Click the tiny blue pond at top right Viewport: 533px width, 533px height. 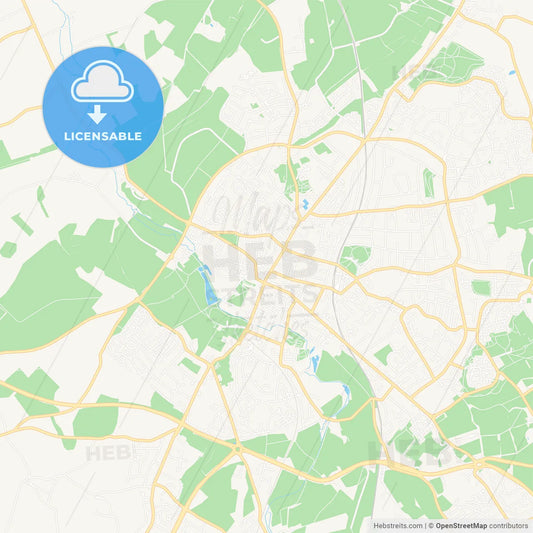click(511, 72)
